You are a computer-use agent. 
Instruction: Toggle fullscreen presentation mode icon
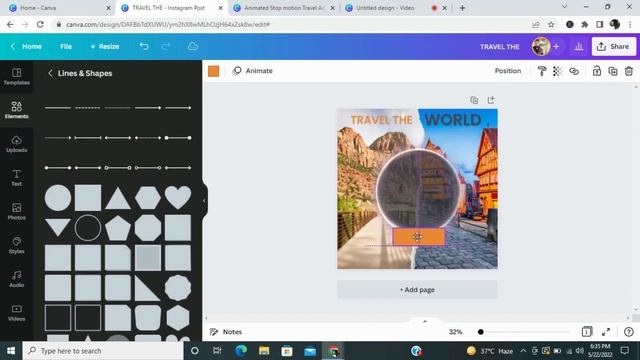[606, 332]
